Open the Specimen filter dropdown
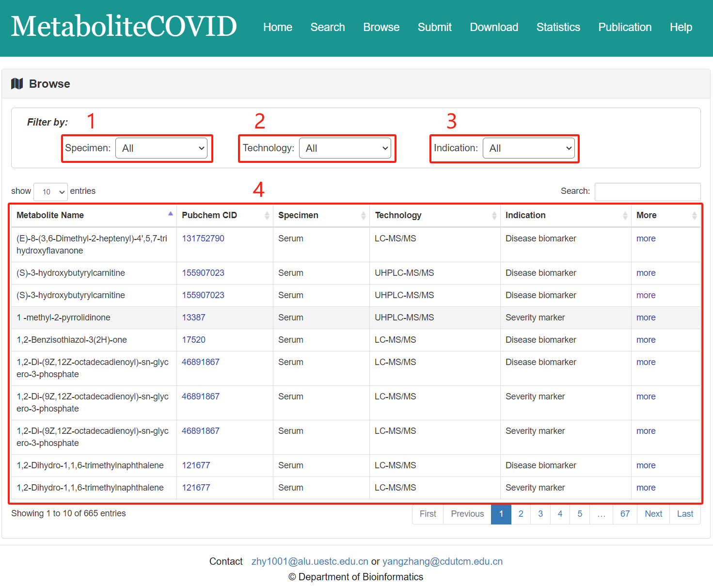 161,148
